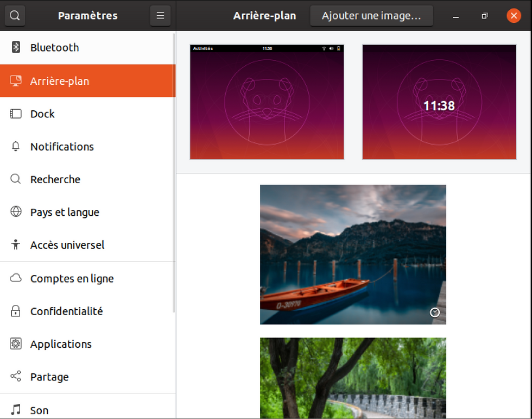Click the Paramètres title text
This screenshot has width=532, height=419.
(87, 16)
